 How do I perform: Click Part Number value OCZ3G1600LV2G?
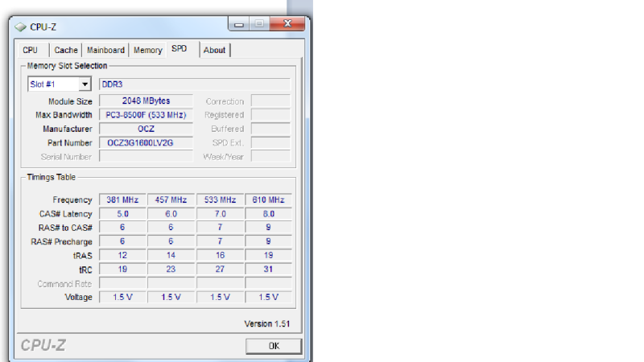146,143
